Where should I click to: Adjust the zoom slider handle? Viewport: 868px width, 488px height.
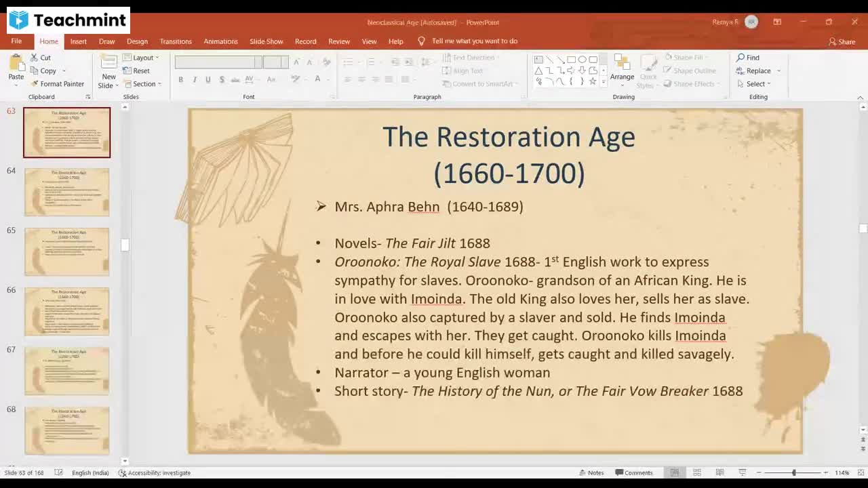pyautogui.click(x=794, y=472)
